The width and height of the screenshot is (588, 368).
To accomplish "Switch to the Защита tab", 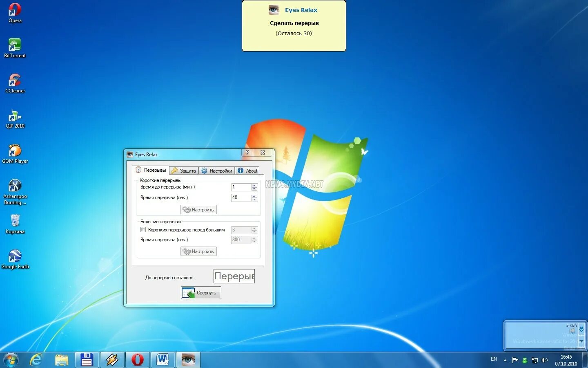I will 184,171.
